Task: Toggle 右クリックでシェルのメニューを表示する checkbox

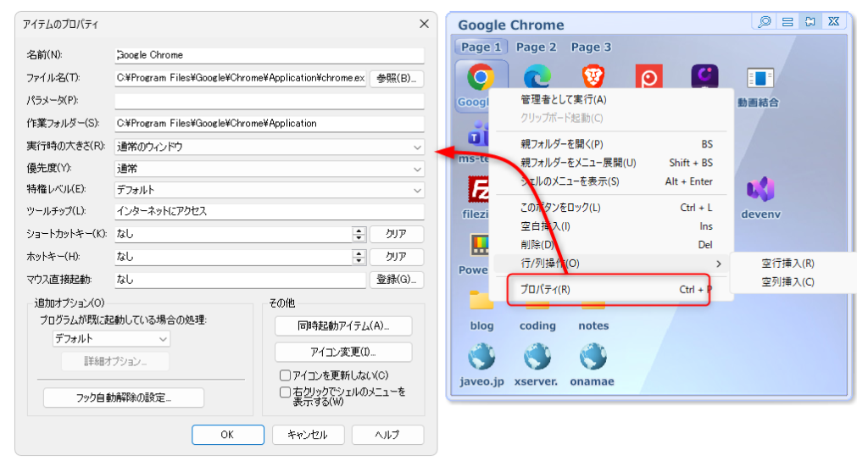Action: pos(285,392)
